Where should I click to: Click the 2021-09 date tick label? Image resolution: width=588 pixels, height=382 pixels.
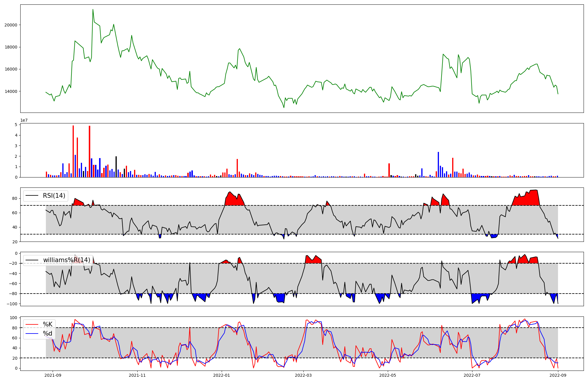[53, 375]
